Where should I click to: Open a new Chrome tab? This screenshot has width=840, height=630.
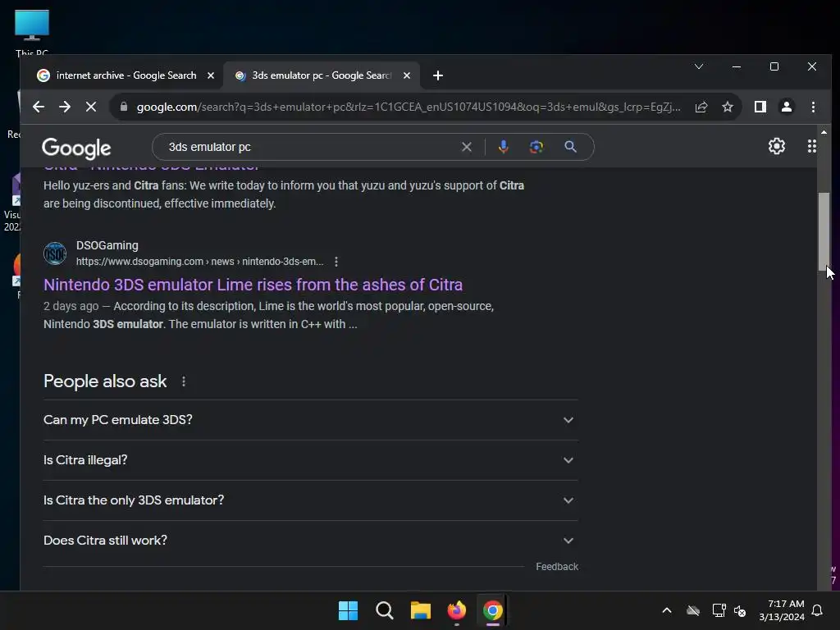[x=438, y=75]
